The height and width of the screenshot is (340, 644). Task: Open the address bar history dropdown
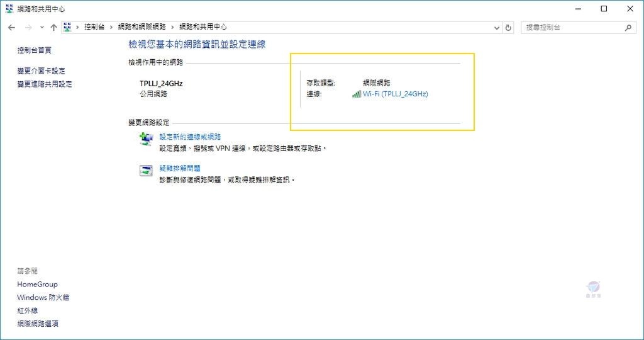click(x=497, y=28)
